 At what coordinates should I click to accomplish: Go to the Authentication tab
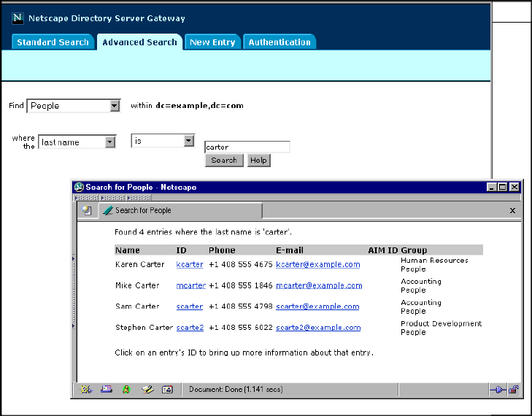point(280,42)
